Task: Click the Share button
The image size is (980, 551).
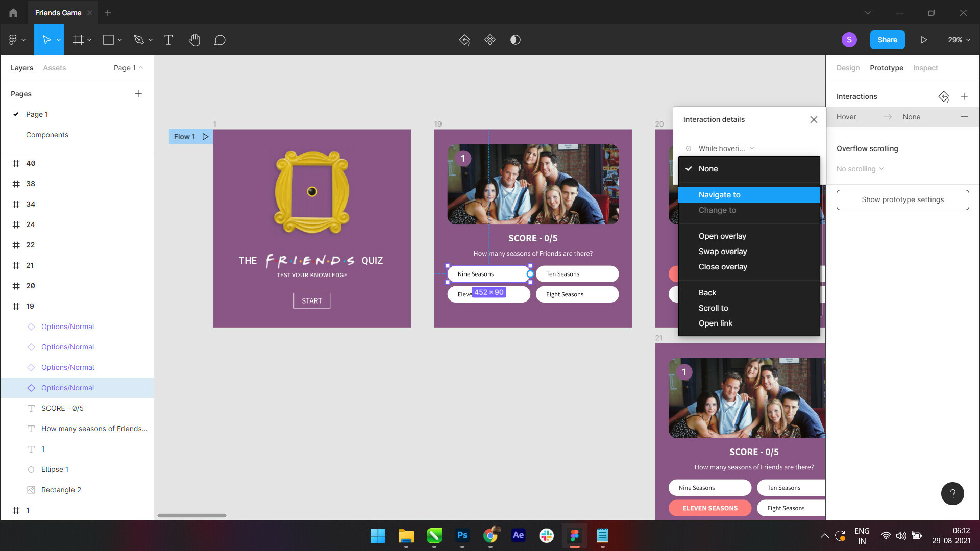Action: 887,40
